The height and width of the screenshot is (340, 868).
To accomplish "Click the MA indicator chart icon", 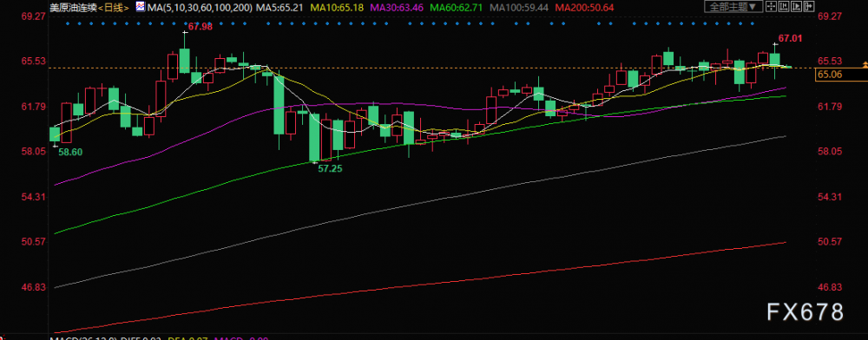I will point(141,7).
